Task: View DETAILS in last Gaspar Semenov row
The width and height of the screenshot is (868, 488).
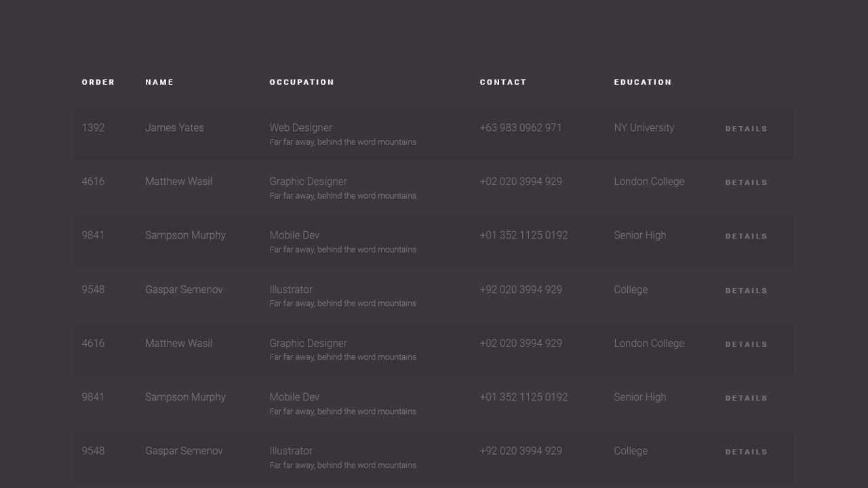Action: [746, 452]
